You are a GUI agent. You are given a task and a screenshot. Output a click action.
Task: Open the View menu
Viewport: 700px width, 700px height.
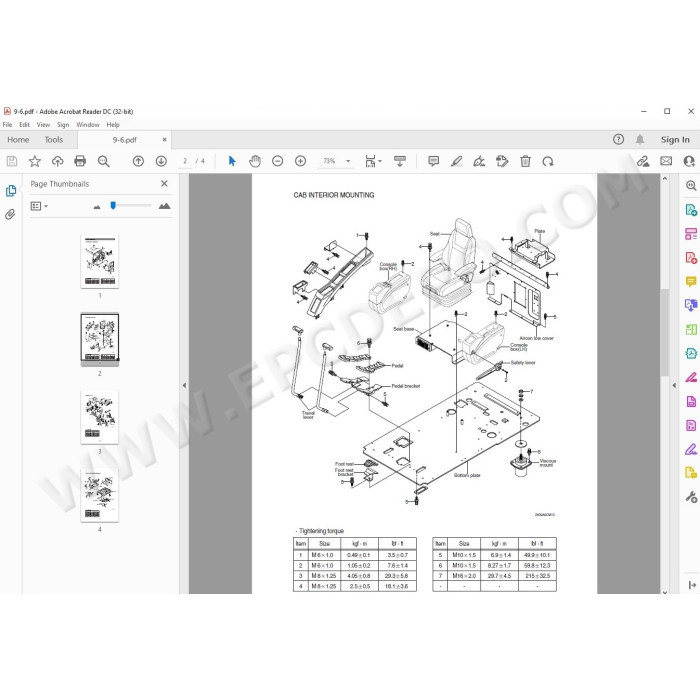coord(43,125)
